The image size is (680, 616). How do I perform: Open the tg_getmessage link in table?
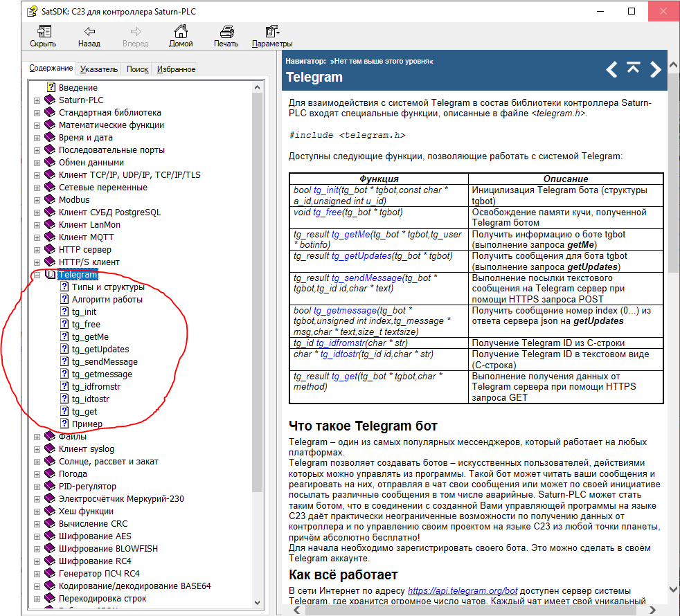click(345, 311)
